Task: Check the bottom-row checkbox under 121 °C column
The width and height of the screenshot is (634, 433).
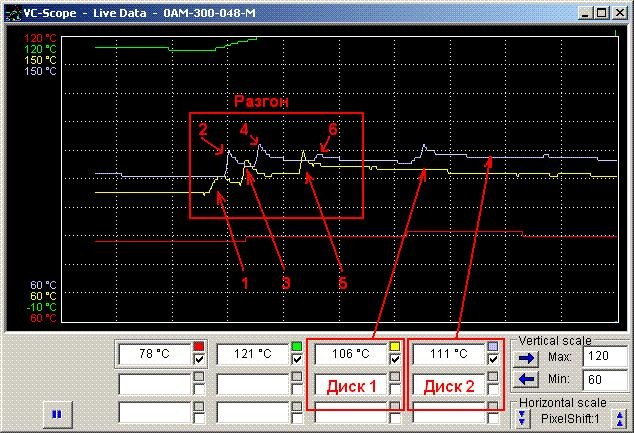Action: [297, 419]
